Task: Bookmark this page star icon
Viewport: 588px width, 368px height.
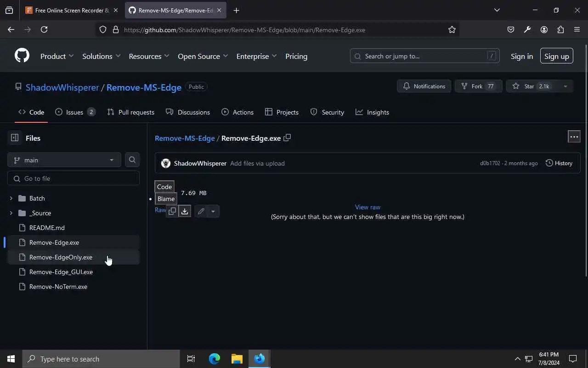Action: (452, 29)
